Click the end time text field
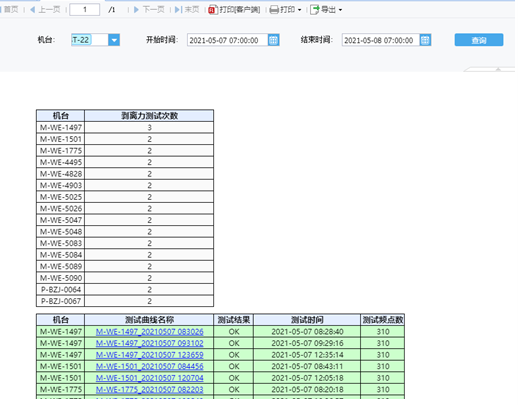This screenshot has height=405, width=518. [x=381, y=40]
